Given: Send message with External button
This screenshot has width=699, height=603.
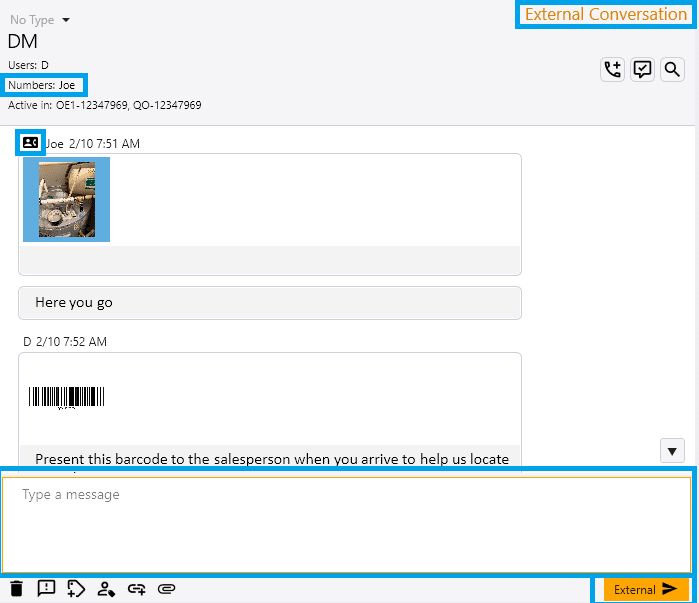Looking at the screenshot, I should point(646,589).
